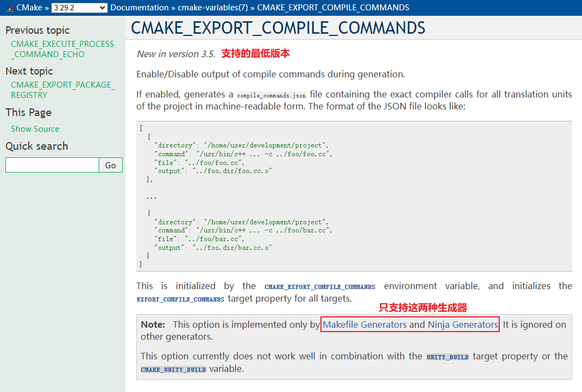This screenshot has width=582, height=392.
Task: Click the CMake logo icon in header
Action: (10, 8)
